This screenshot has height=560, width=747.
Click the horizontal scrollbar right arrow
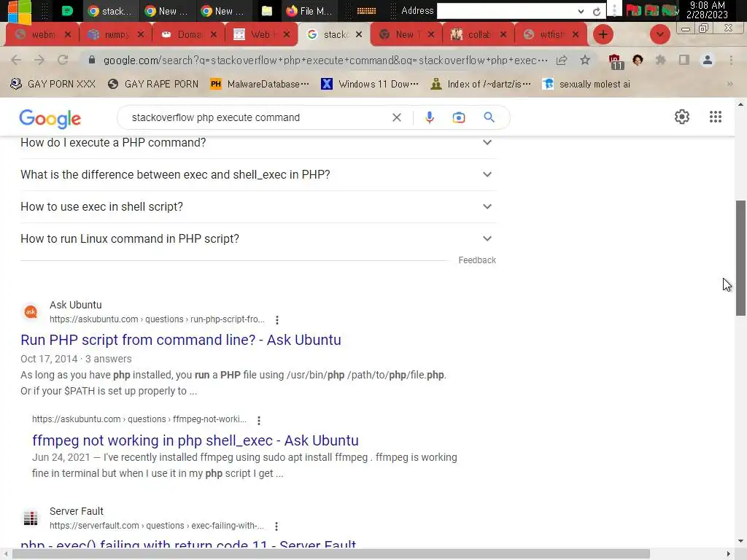click(729, 554)
